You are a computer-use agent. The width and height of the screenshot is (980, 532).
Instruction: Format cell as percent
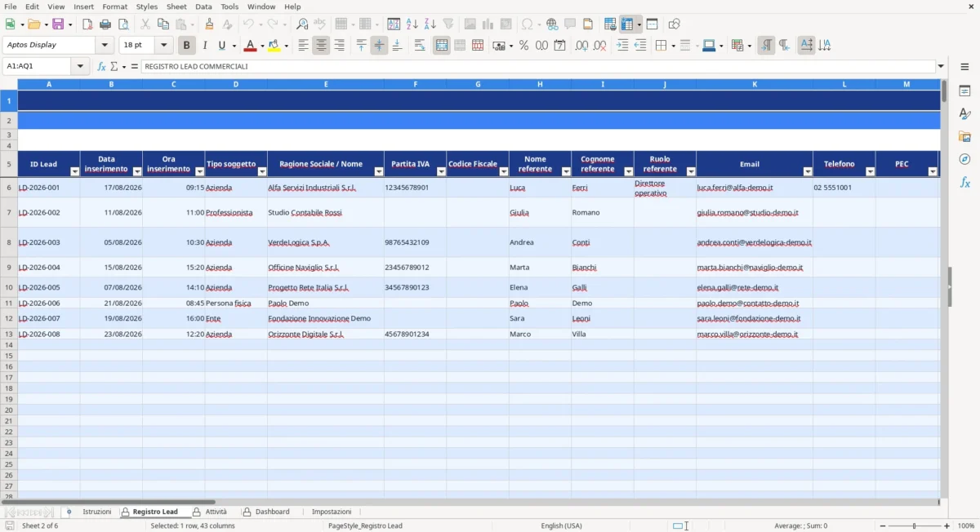click(x=524, y=46)
